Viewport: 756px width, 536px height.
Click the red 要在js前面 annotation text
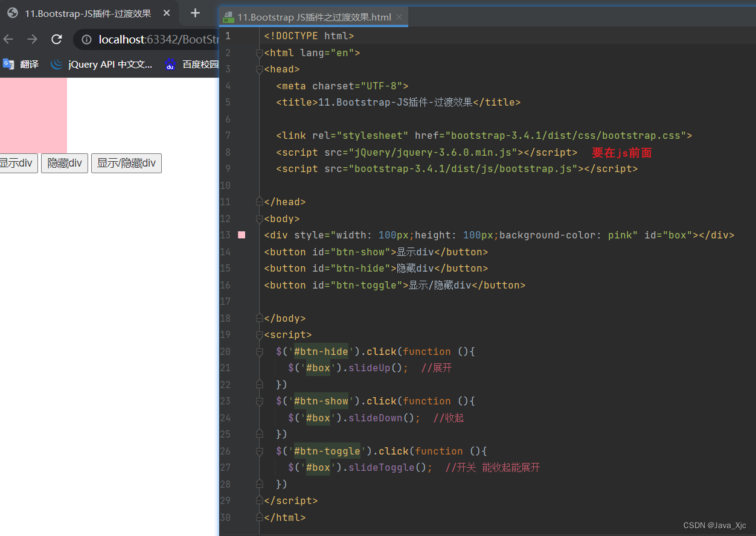pyautogui.click(x=622, y=153)
